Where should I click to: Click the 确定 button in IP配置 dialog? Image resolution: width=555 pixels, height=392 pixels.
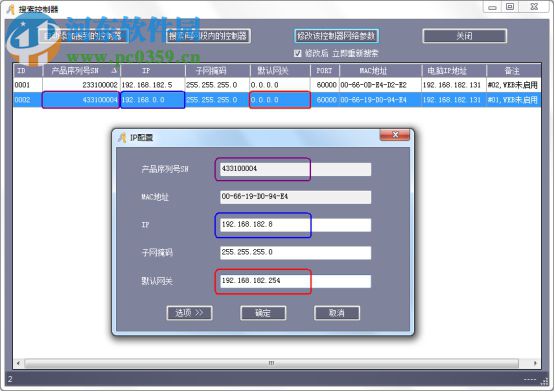(x=263, y=313)
